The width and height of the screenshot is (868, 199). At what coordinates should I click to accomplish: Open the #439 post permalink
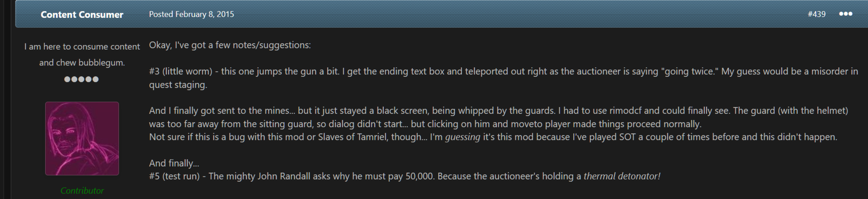[x=816, y=14]
